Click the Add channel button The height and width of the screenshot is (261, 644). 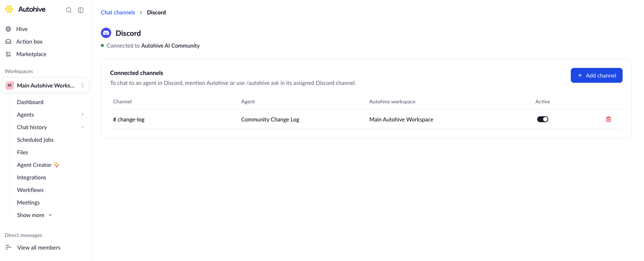(x=596, y=75)
